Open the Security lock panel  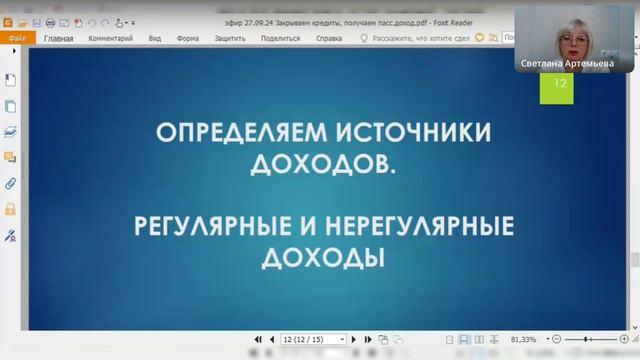pyautogui.click(x=10, y=209)
